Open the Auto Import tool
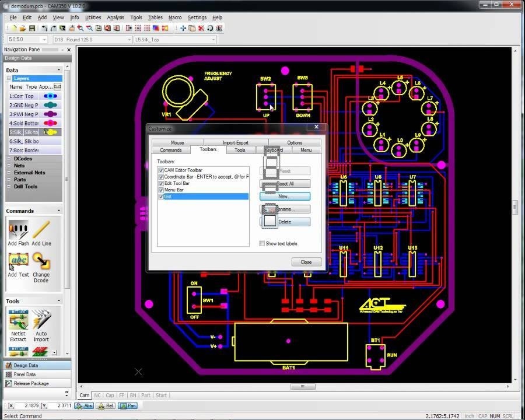The height and width of the screenshot is (420, 525). click(x=41, y=320)
